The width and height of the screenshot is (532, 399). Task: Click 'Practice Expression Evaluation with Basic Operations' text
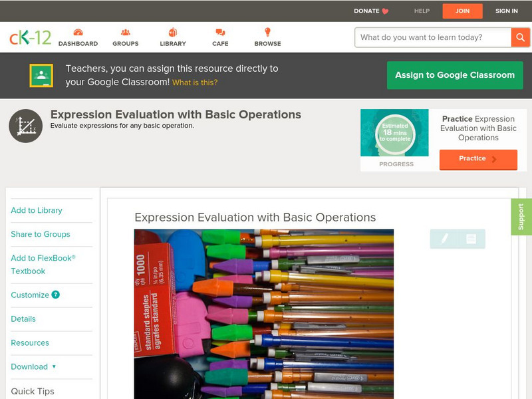[x=478, y=128]
